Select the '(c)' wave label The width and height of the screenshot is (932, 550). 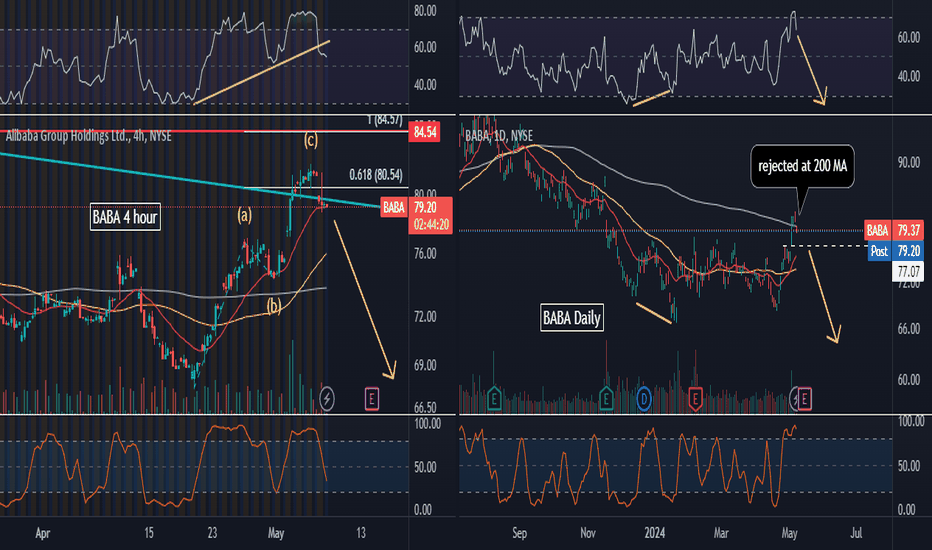[x=311, y=140]
